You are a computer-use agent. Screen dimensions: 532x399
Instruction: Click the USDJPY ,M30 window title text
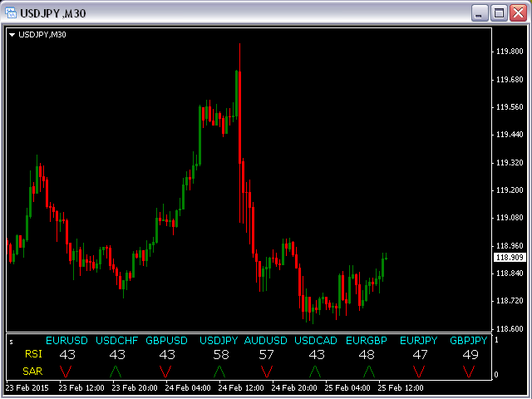point(53,13)
